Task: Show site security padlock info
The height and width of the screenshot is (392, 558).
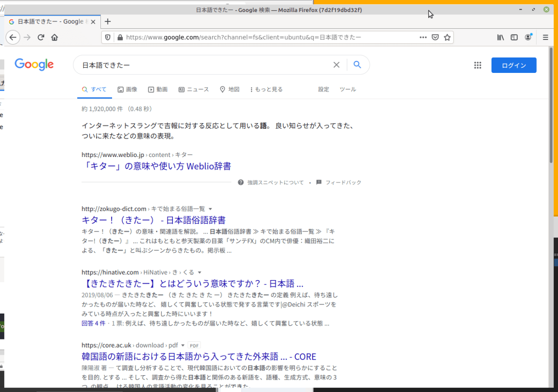Action: (x=120, y=38)
